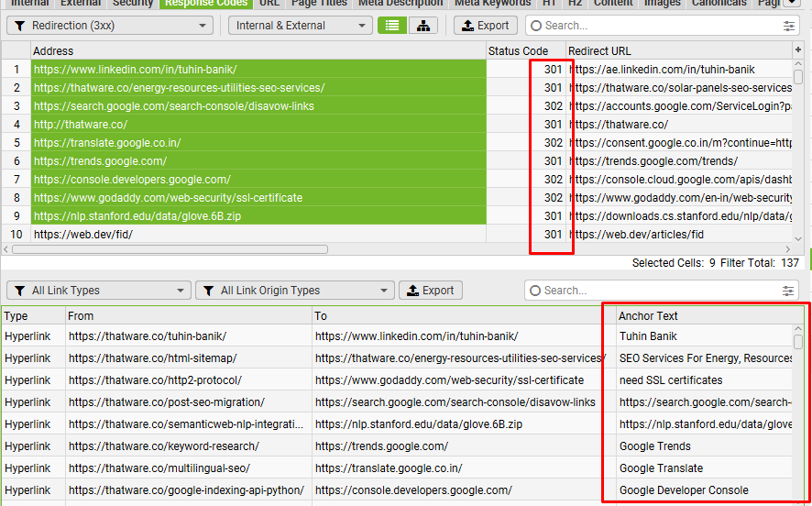
Task: Switch to the Security tab
Action: point(133,3)
